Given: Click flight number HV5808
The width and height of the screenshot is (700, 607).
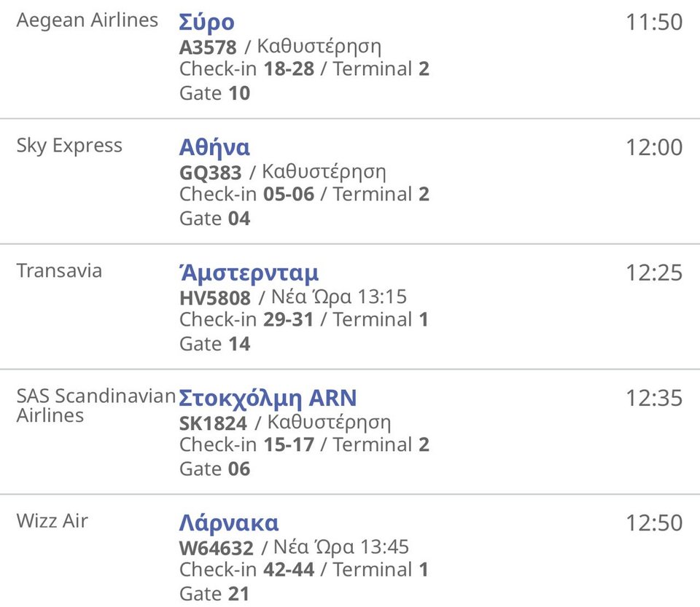Looking at the screenshot, I should point(215,298).
